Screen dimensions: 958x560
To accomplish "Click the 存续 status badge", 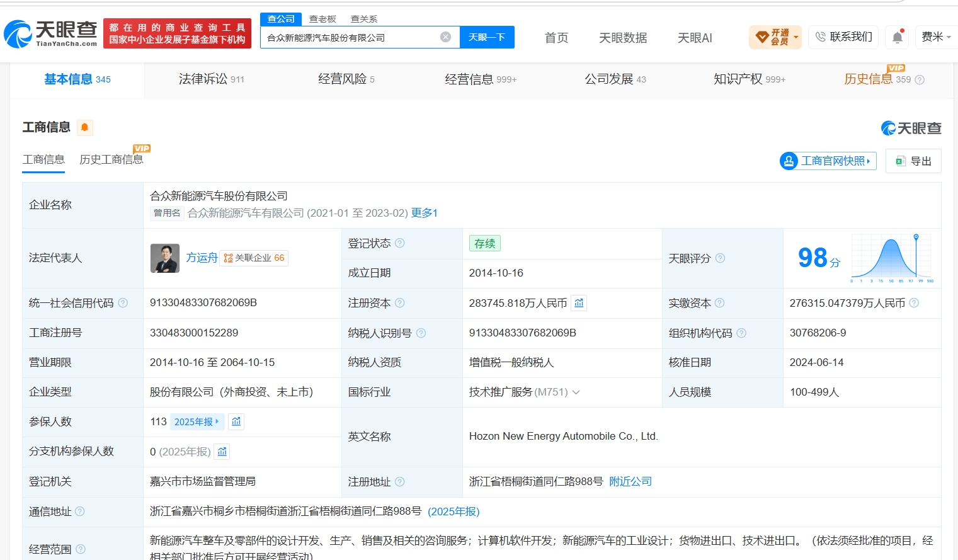I will [x=485, y=243].
